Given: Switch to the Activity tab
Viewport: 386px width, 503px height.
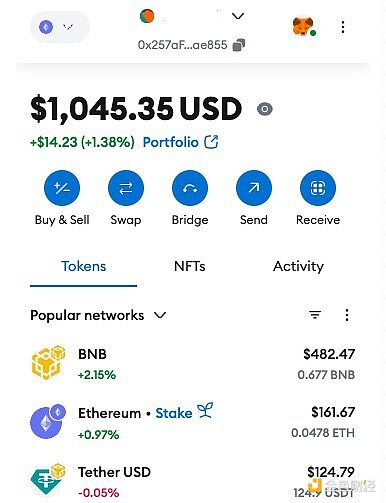Looking at the screenshot, I should pyautogui.click(x=298, y=266).
